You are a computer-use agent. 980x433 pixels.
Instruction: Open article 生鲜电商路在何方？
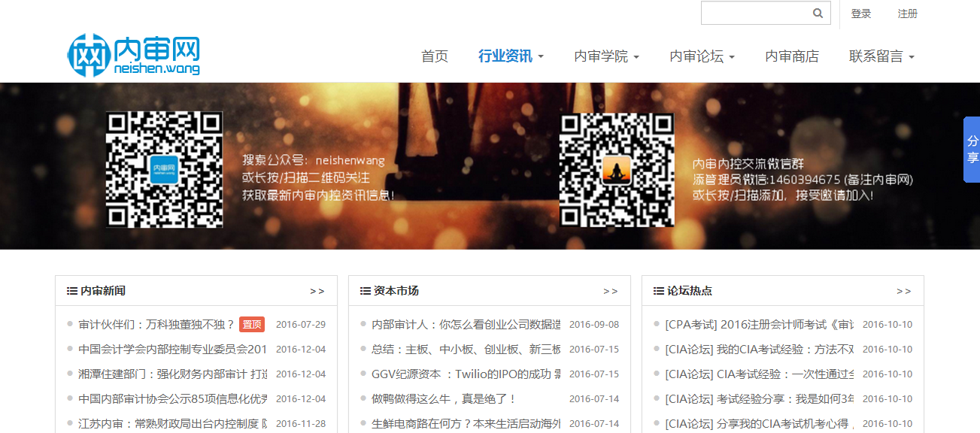(x=466, y=424)
